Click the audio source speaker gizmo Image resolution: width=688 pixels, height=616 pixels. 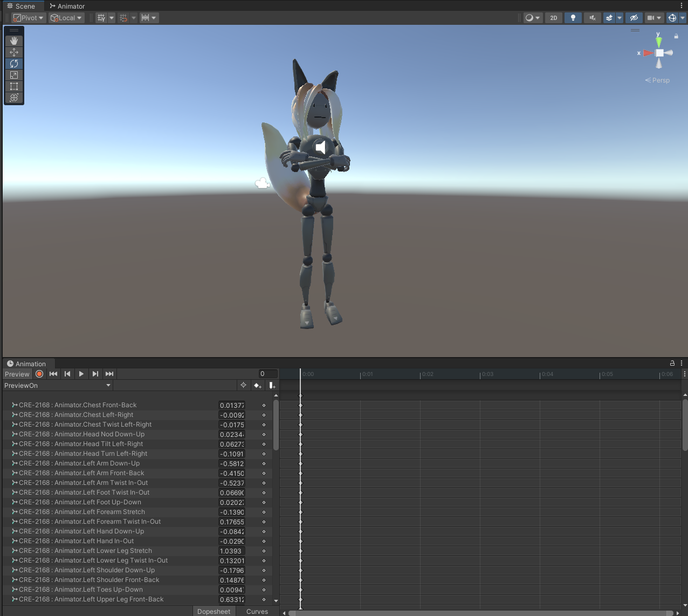(321, 147)
